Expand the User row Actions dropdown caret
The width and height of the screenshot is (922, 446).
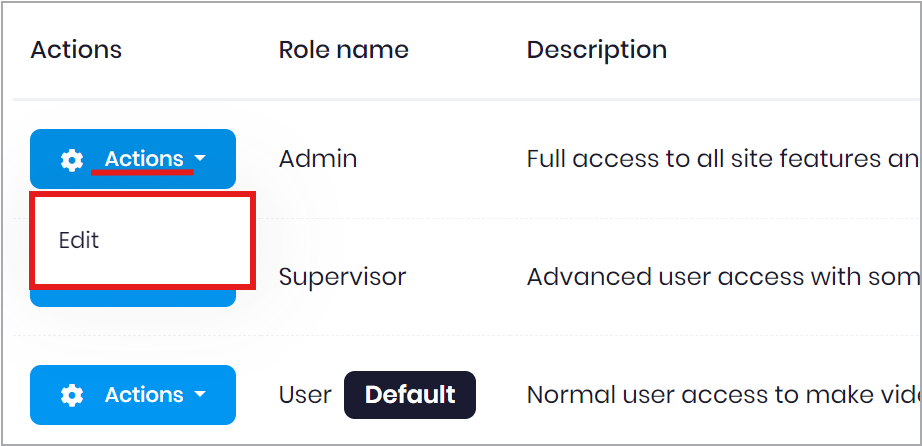[200, 394]
